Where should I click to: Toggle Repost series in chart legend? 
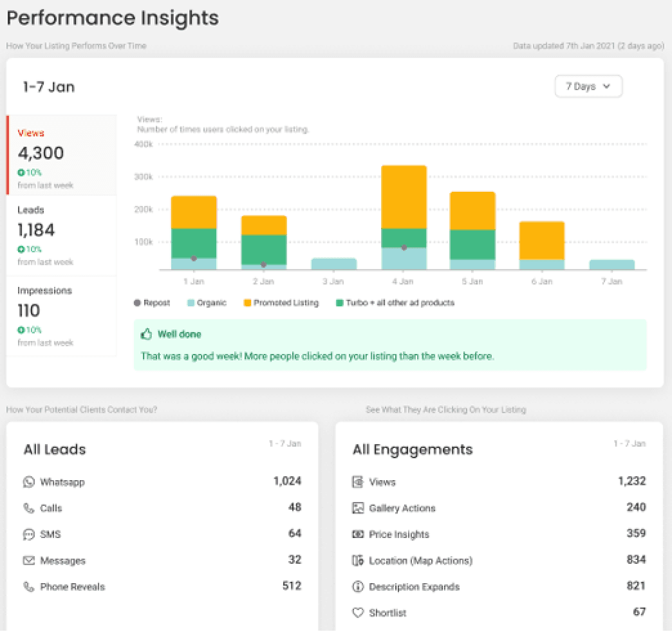point(152,302)
